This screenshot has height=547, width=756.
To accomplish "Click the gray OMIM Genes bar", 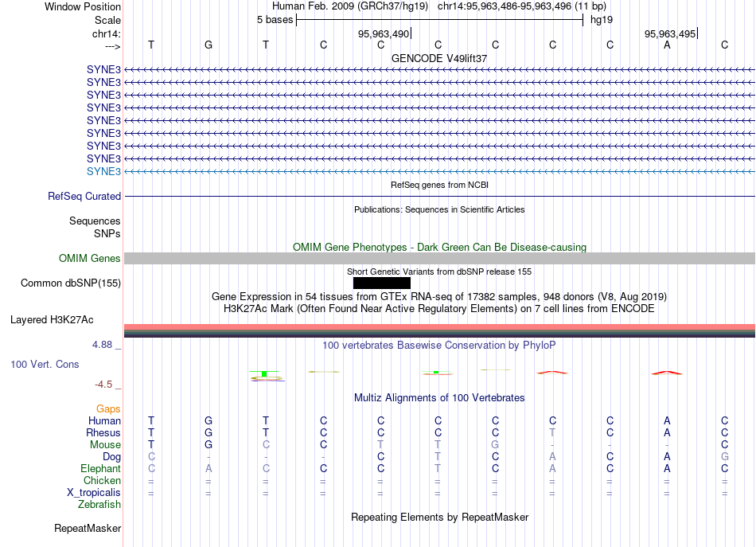I will pyautogui.click(x=439, y=259).
